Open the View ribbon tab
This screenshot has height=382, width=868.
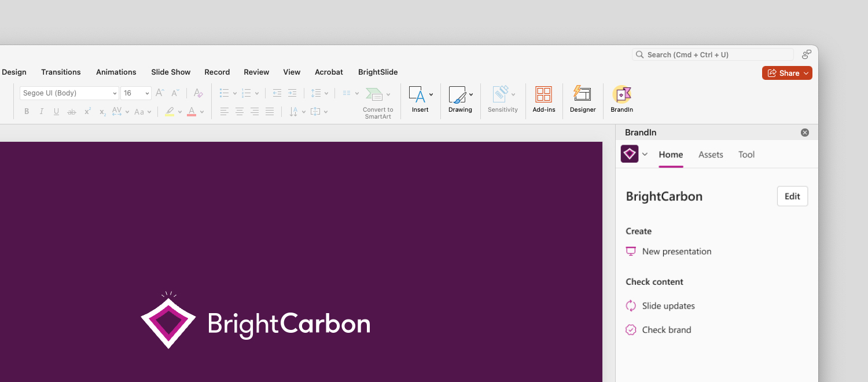coord(292,72)
